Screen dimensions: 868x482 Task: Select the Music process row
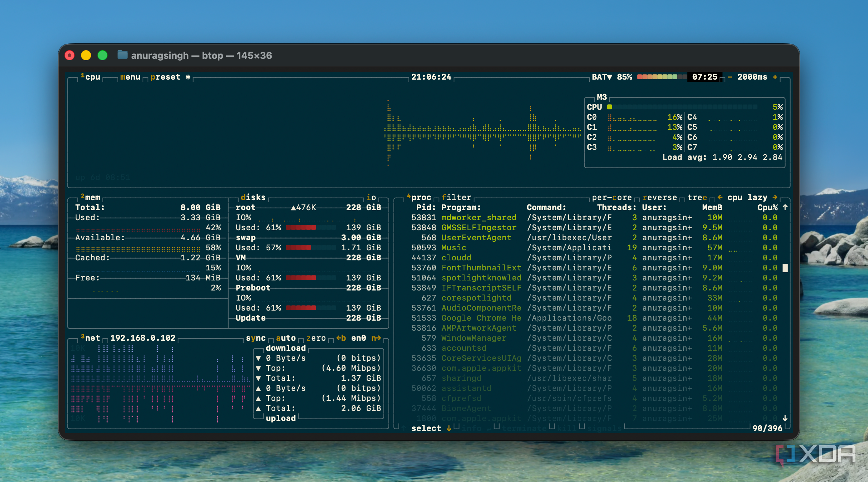594,248
